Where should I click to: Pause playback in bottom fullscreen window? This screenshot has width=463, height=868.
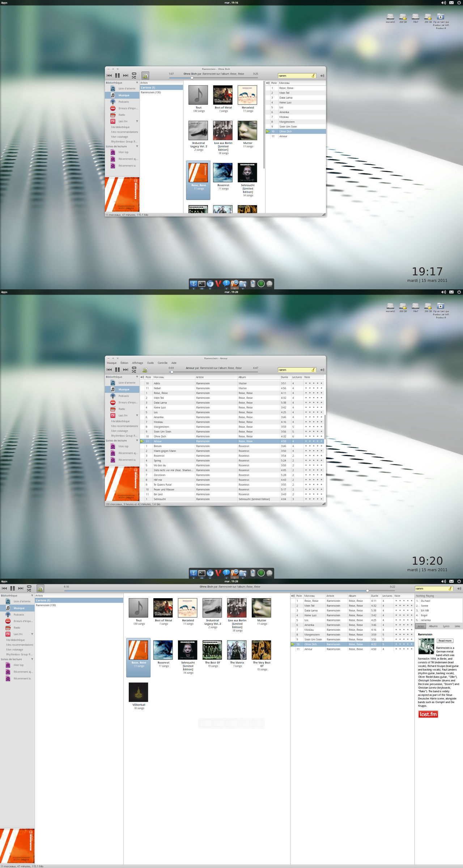click(x=12, y=588)
